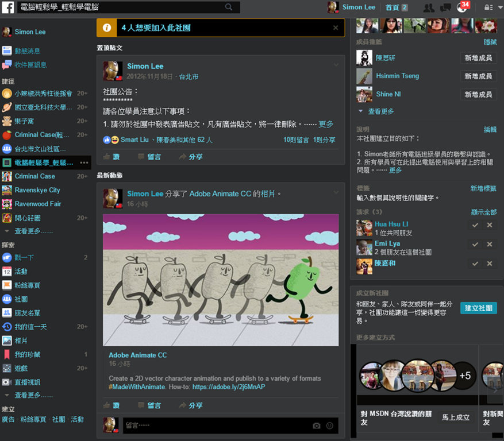Approve 陳嘉和's join request
This screenshot has height=441, width=504.
[x=475, y=264]
